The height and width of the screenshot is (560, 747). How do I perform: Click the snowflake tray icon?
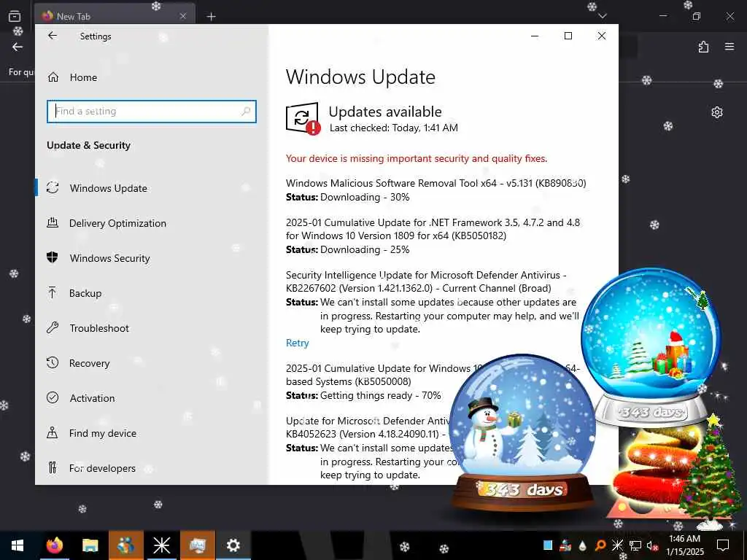[617, 545]
